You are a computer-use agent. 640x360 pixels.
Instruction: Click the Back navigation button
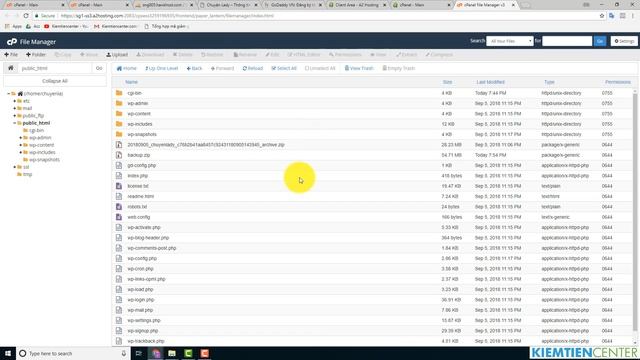tap(194, 68)
